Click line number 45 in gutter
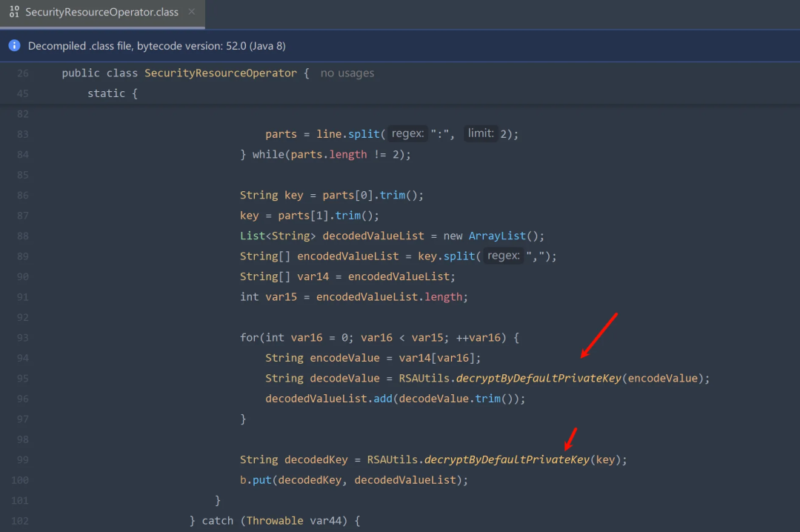This screenshot has height=532, width=800. click(23, 94)
